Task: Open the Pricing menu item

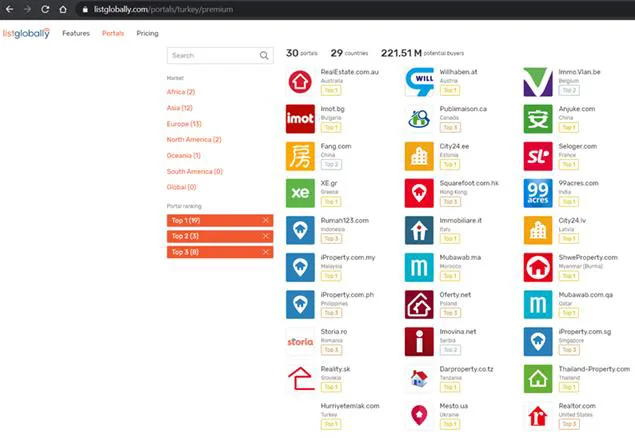Action: coord(147,33)
